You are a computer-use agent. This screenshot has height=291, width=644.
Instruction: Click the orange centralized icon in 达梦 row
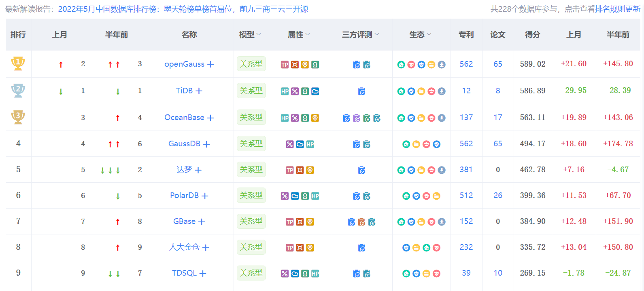pos(300,170)
